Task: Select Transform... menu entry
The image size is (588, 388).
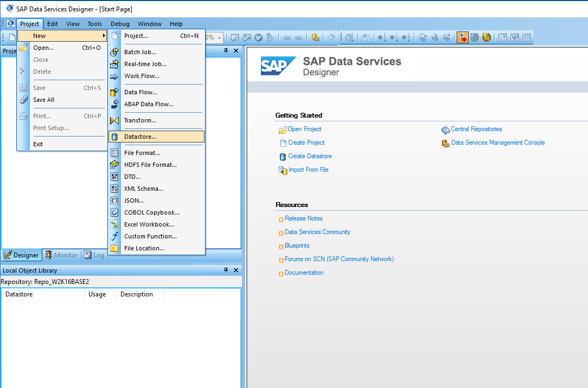Action: (x=156, y=120)
